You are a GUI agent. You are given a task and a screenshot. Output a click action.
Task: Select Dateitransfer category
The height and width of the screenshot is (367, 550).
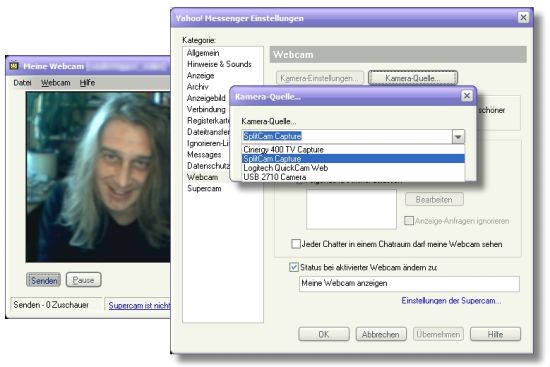208,132
